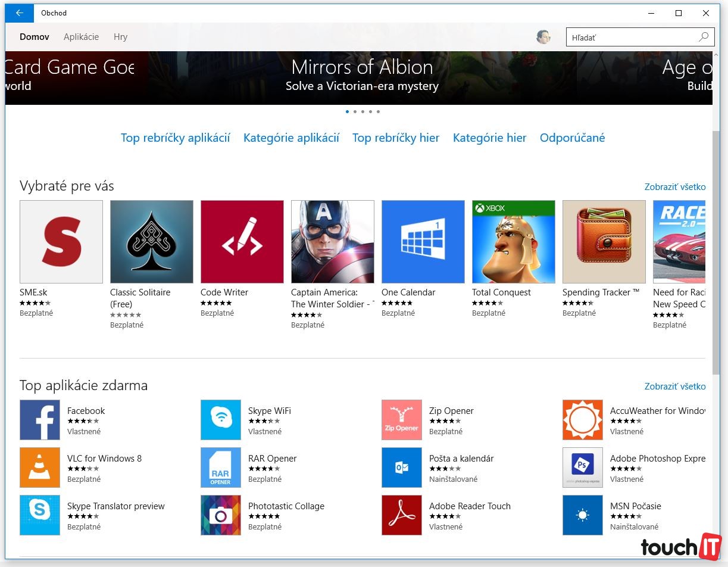
Task: Maximize the Obchod window
Action: (679, 13)
